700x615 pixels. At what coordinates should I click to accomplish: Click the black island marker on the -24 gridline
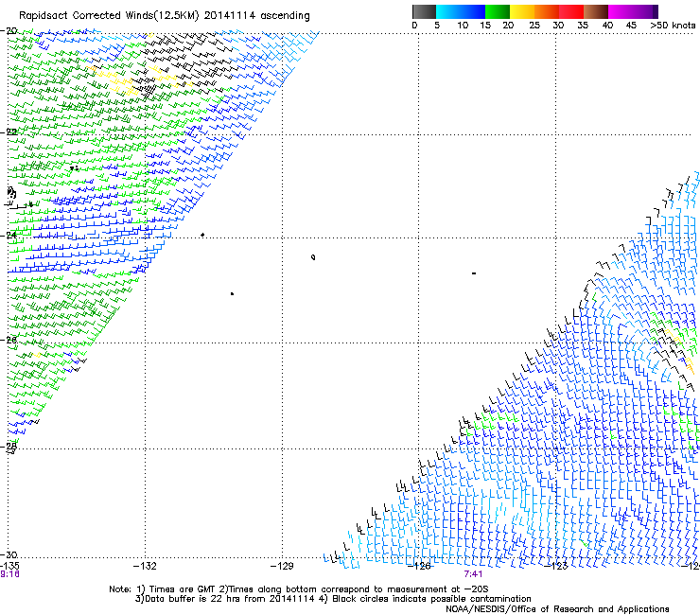[202, 235]
